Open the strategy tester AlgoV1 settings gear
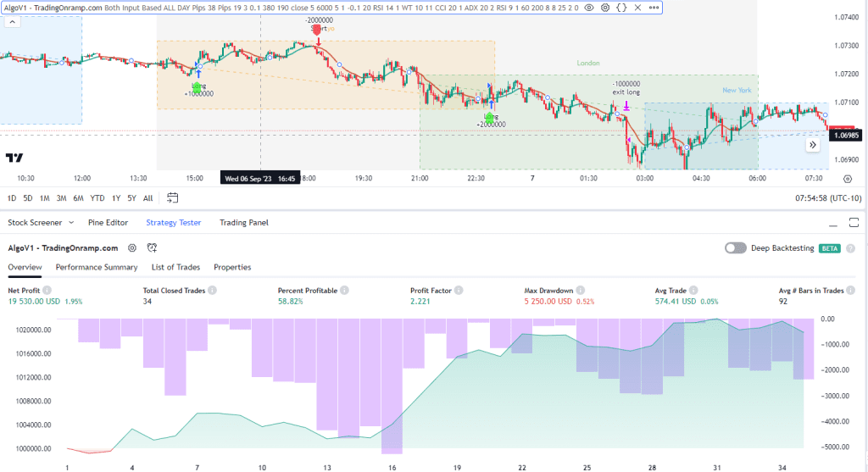868x472 pixels. [x=132, y=248]
